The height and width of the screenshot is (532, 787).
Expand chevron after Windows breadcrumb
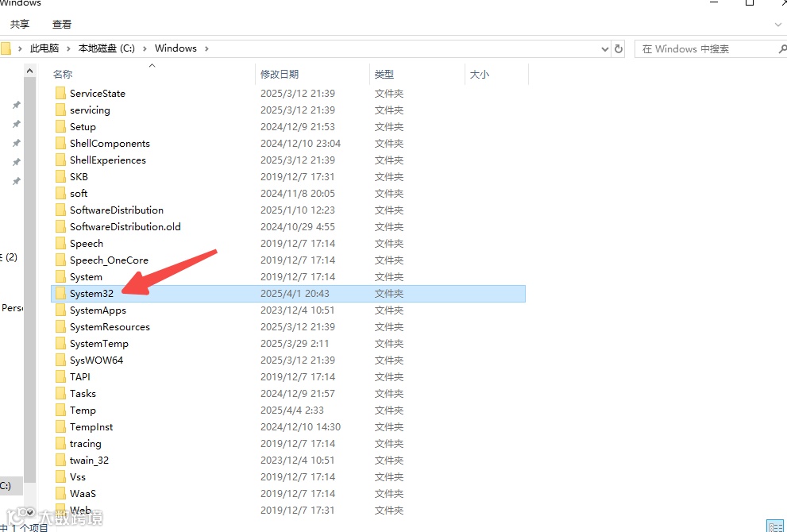pyautogui.click(x=206, y=48)
